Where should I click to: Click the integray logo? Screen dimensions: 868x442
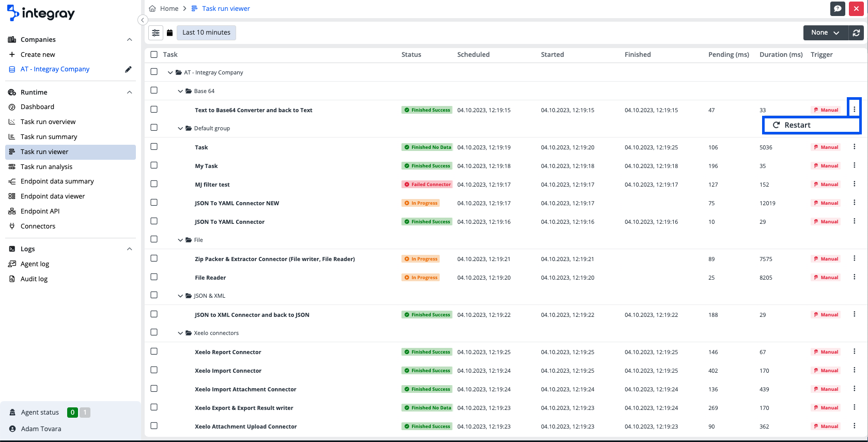click(41, 13)
